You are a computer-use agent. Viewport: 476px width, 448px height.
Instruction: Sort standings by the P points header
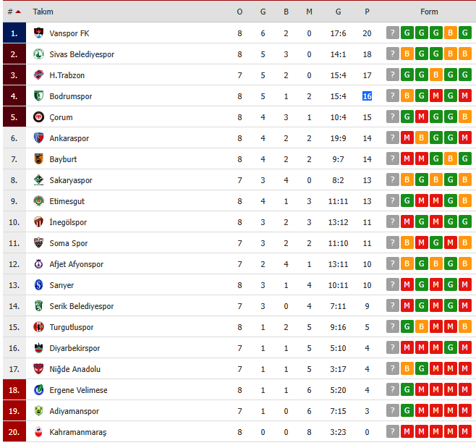click(367, 12)
